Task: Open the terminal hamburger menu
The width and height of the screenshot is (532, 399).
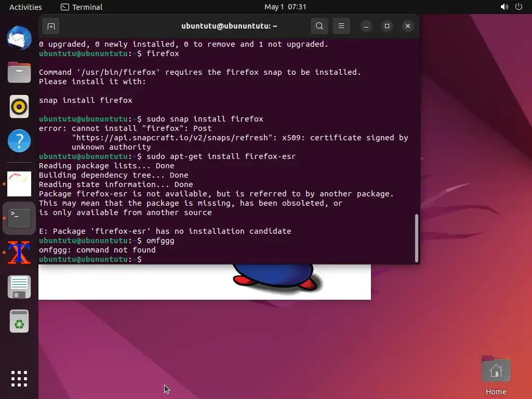Action: [x=341, y=26]
